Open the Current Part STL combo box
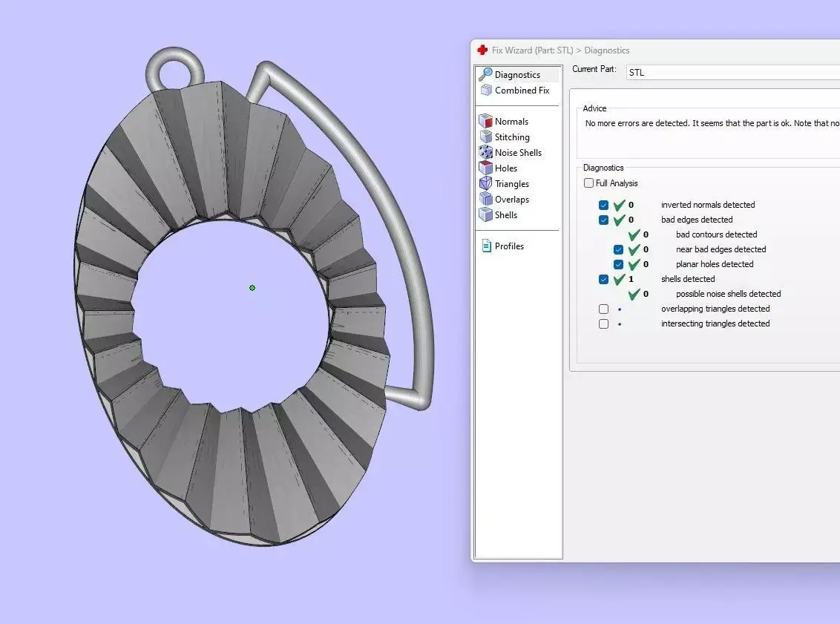 pos(733,72)
